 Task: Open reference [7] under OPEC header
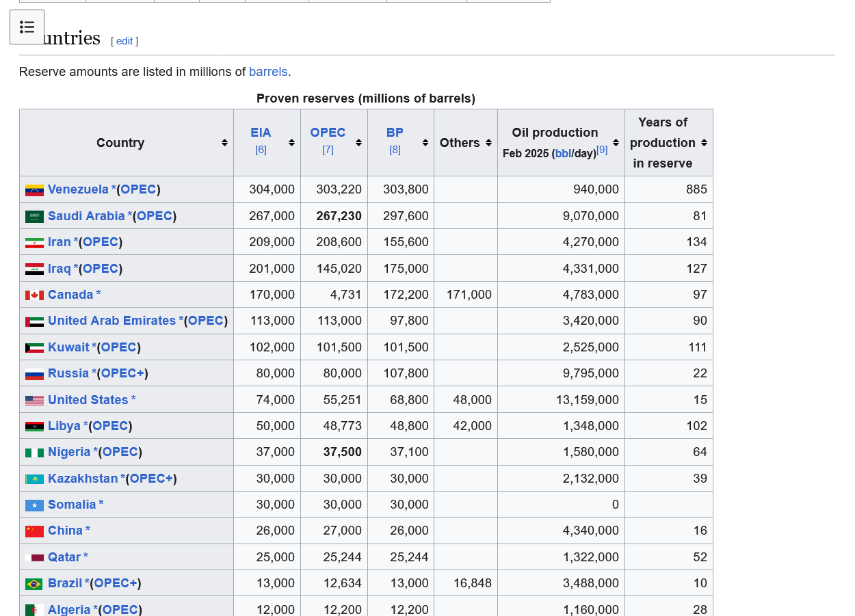(x=328, y=150)
